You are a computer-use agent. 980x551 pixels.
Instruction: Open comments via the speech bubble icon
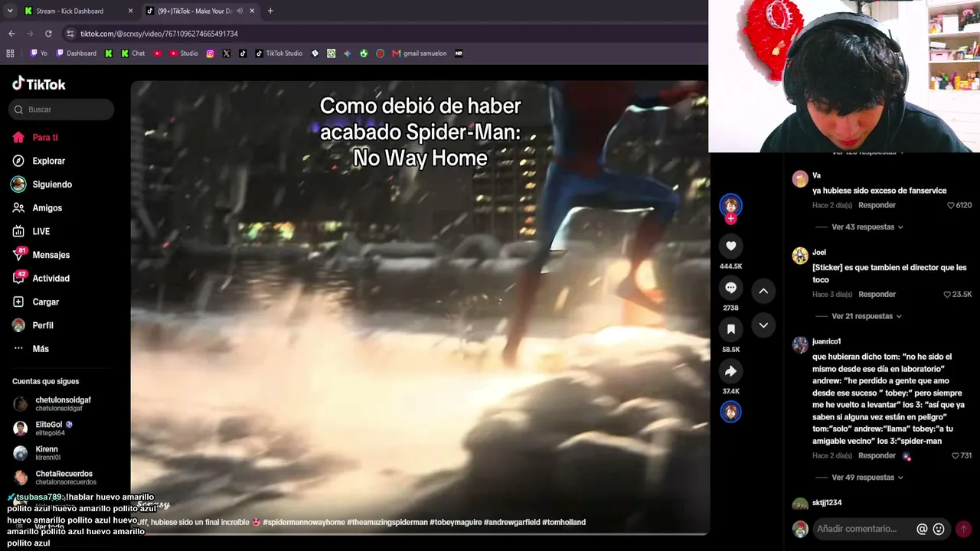point(730,288)
